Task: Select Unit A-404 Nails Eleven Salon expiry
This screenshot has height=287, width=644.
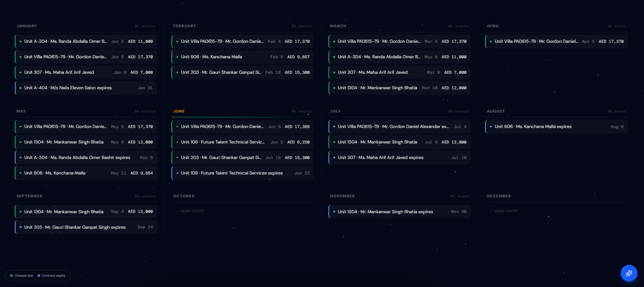Action: pos(86,88)
